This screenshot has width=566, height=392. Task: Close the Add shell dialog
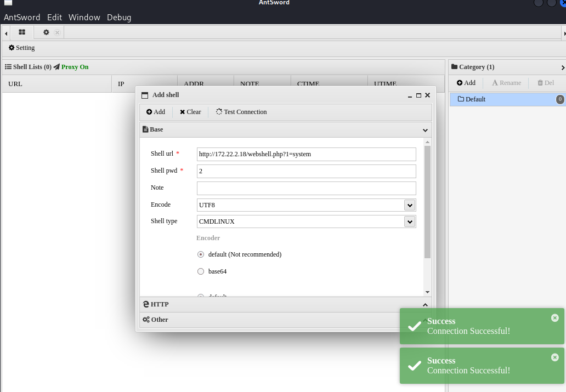click(x=427, y=95)
